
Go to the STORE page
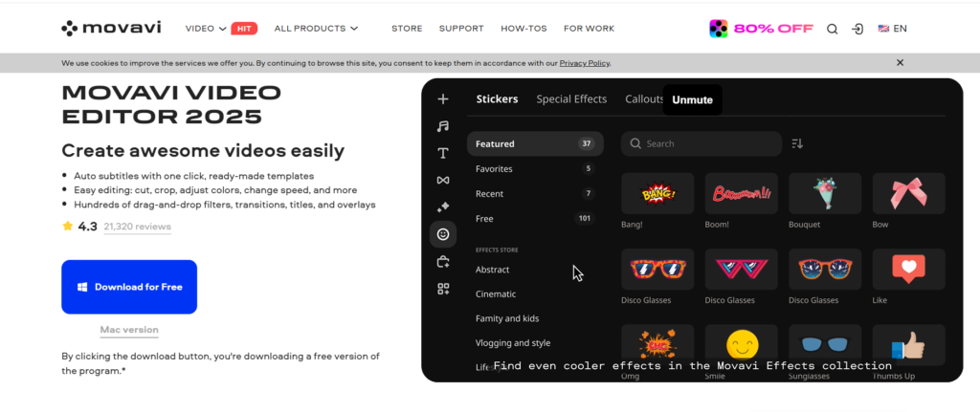(x=407, y=29)
